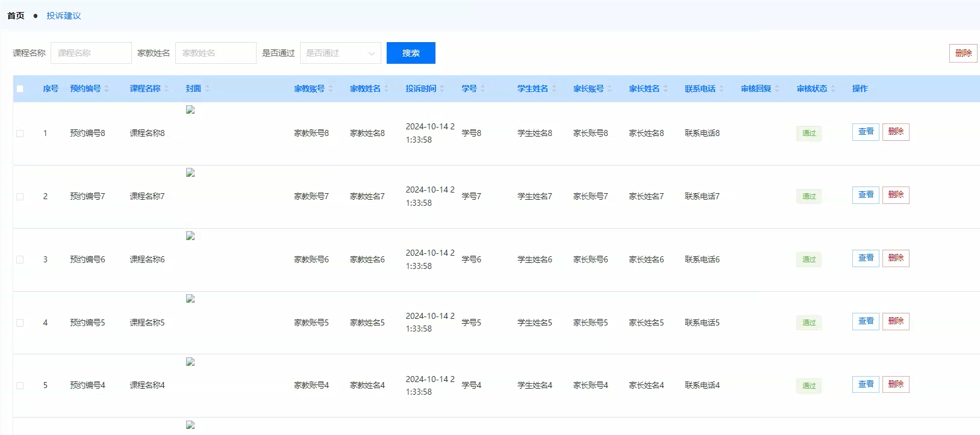The width and height of the screenshot is (980, 435).
Task: Click the 课程名称8 cell
Action: tap(147, 134)
